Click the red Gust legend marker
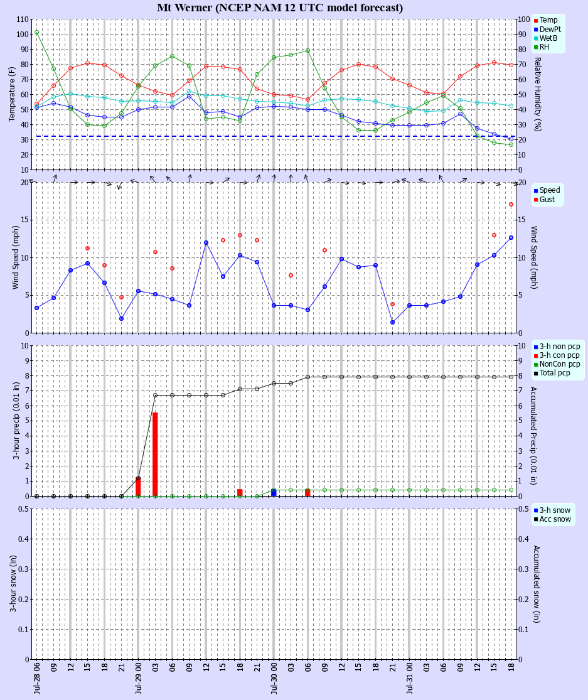 tap(536, 200)
